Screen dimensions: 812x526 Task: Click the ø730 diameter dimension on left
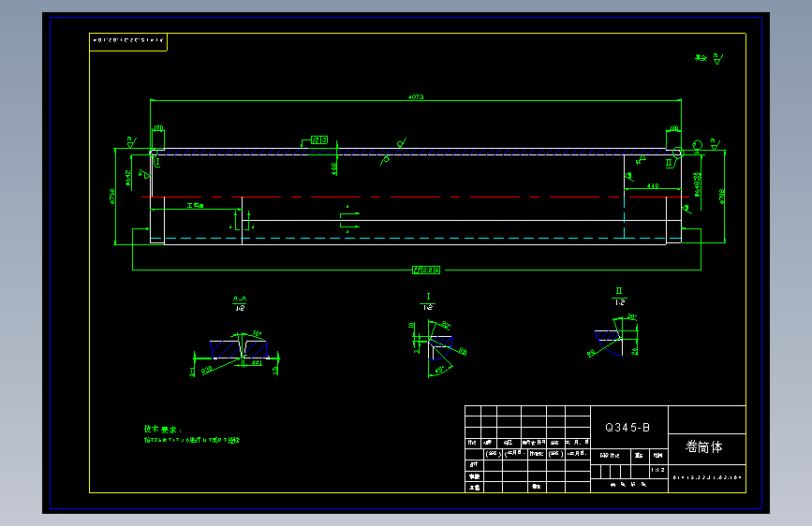click(x=112, y=197)
